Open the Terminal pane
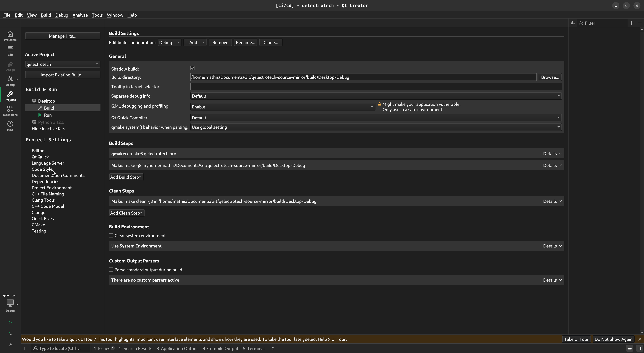The width and height of the screenshot is (644, 353). click(254, 348)
